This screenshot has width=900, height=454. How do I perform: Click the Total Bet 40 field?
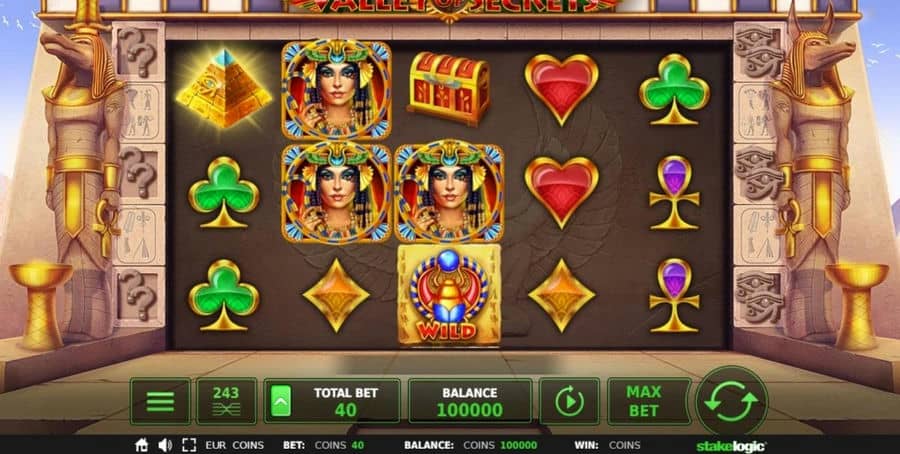[332, 401]
